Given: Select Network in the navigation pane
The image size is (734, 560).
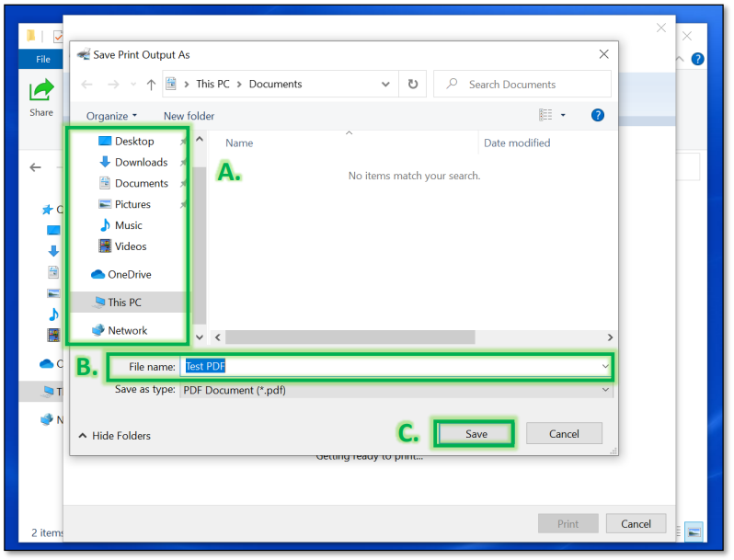Looking at the screenshot, I should tap(127, 330).
